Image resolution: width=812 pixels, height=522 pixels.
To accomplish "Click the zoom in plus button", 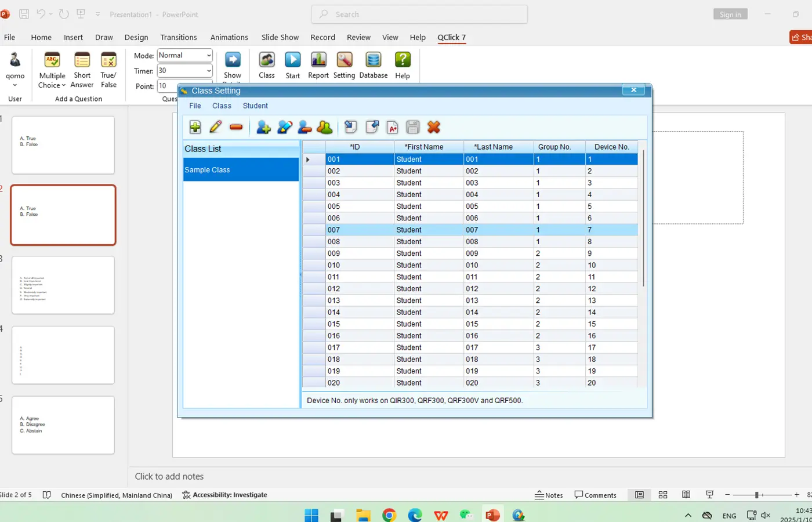I will click(797, 495).
